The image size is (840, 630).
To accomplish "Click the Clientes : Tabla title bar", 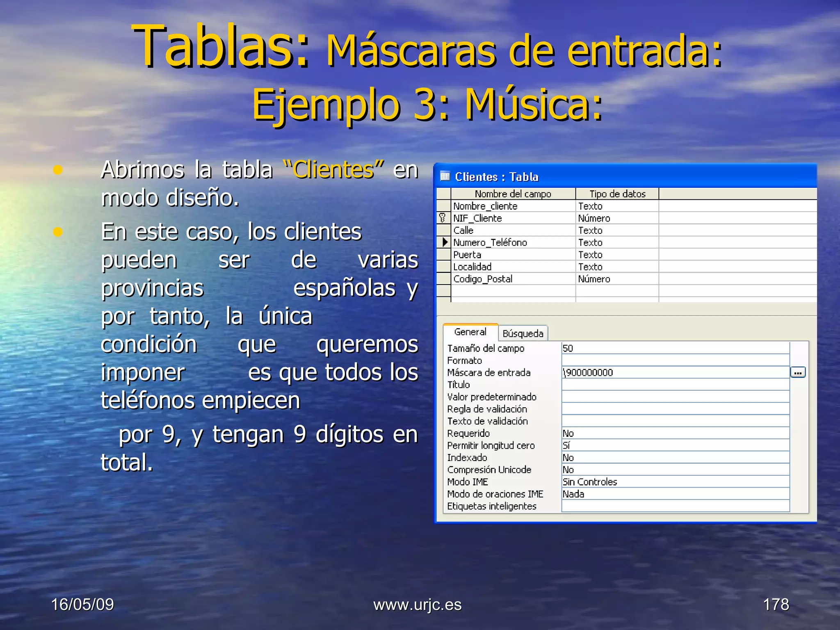I will pos(625,176).
